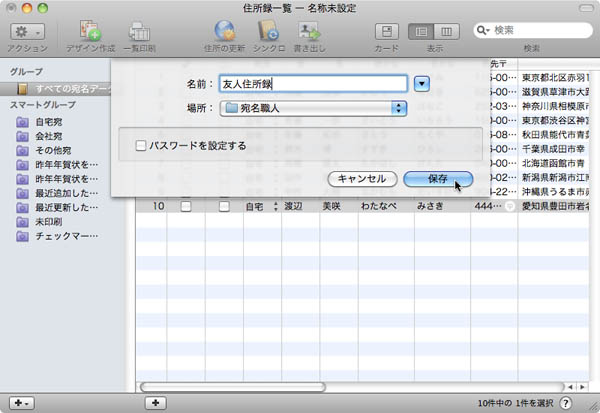Image resolution: width=600 pixels, height=413 pixels.
Task: Click the 一覧印刷 toolbar icon
Action: point(139,30)
